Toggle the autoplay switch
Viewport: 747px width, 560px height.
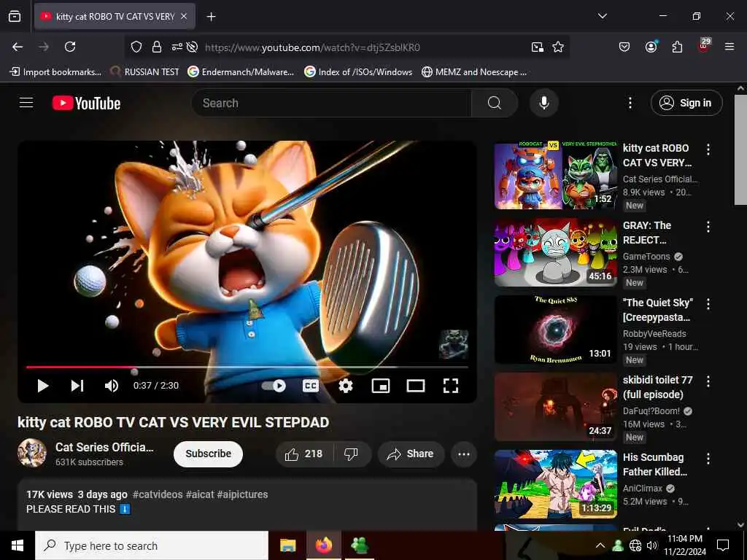274,386
